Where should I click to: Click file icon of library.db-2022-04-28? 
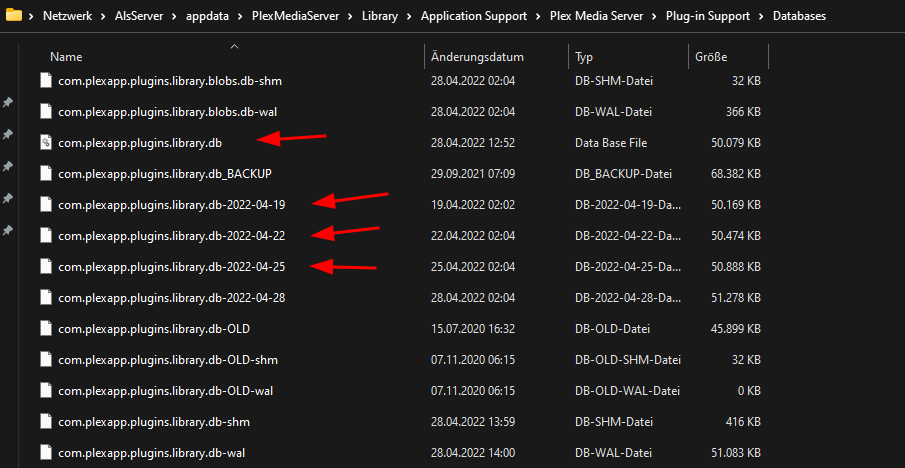click(x=46, y=298)
